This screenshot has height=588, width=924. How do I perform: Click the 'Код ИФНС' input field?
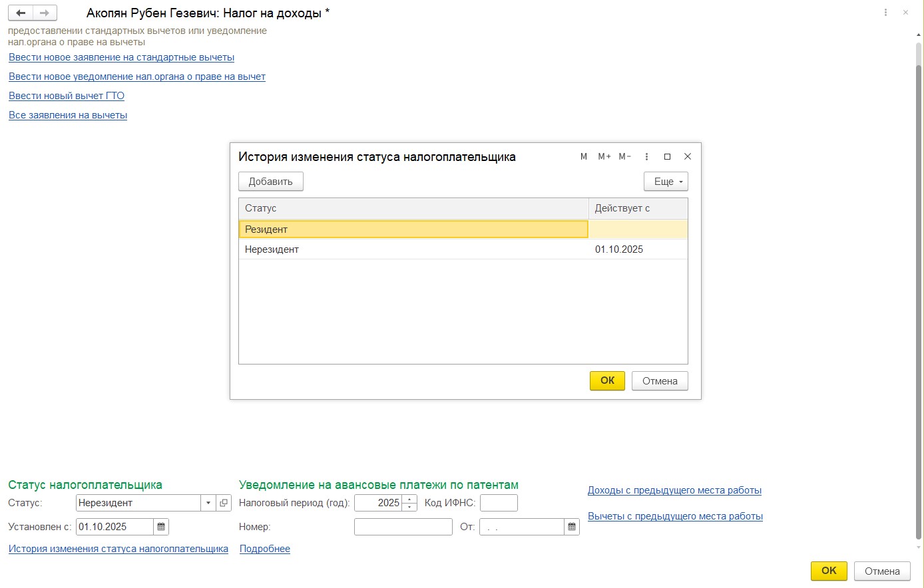click(499, 503)
